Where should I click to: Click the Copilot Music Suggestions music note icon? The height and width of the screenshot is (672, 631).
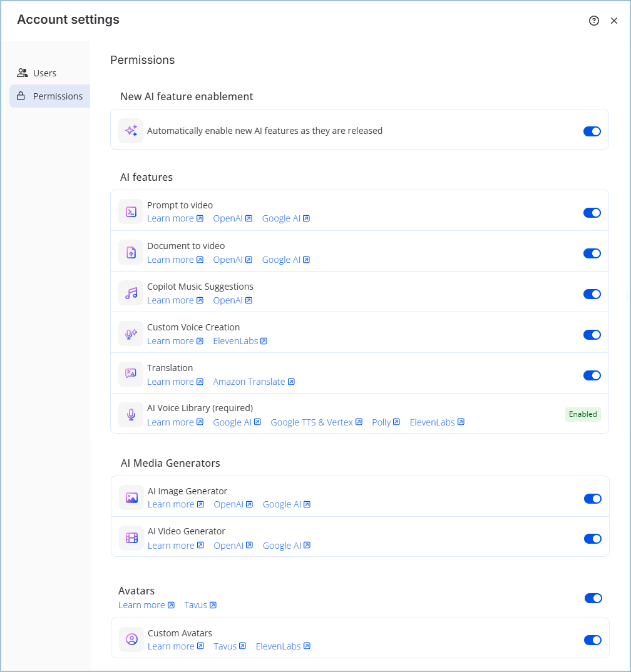(x=131, y=293)
